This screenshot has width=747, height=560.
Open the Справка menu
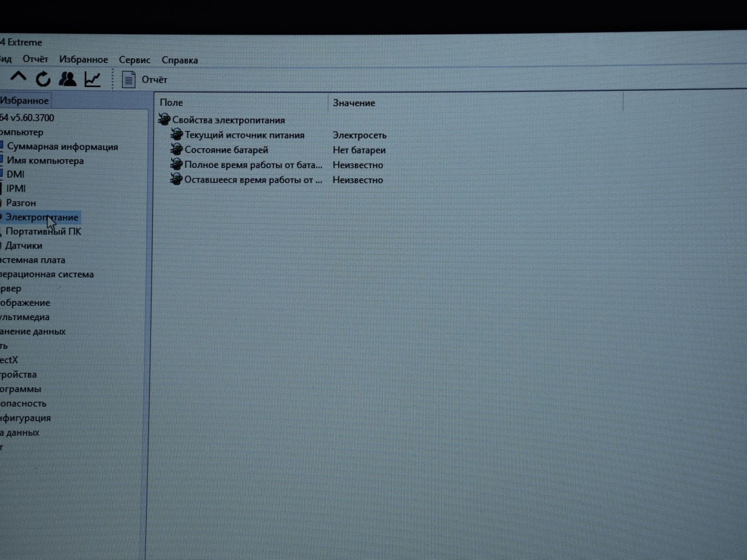point(180,60)
